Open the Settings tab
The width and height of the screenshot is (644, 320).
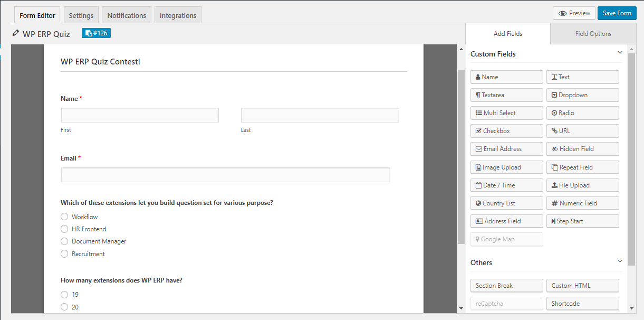point(81,15)
